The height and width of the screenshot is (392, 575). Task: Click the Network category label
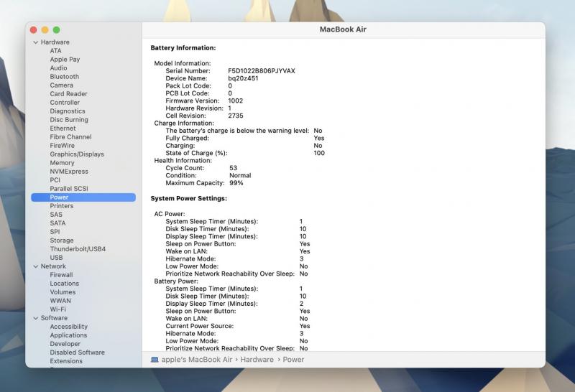[x=53, y=266]
